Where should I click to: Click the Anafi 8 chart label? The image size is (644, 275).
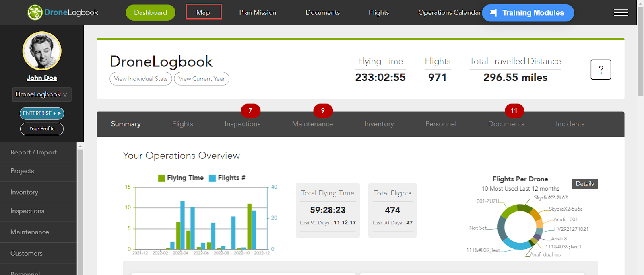tap(559, 238)
